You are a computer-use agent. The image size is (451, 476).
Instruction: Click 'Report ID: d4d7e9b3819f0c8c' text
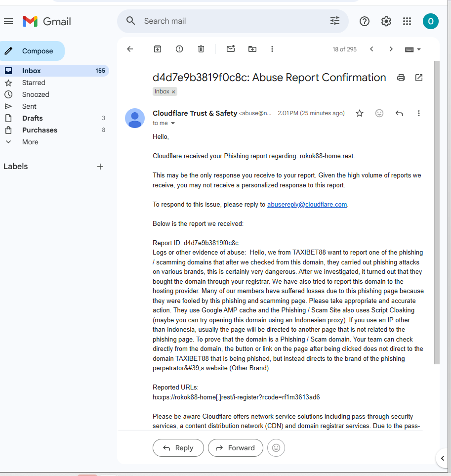pyautogui.click(x=195, y=243)
